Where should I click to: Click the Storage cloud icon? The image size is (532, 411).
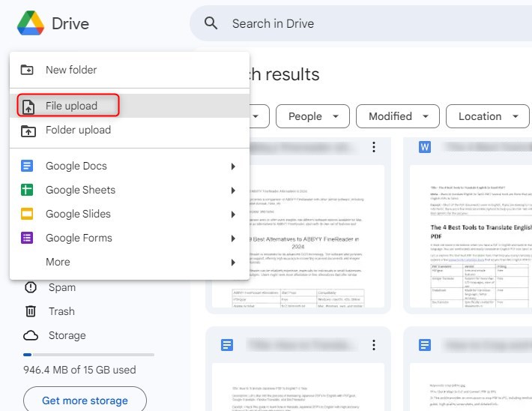click(x=31, y=335)
